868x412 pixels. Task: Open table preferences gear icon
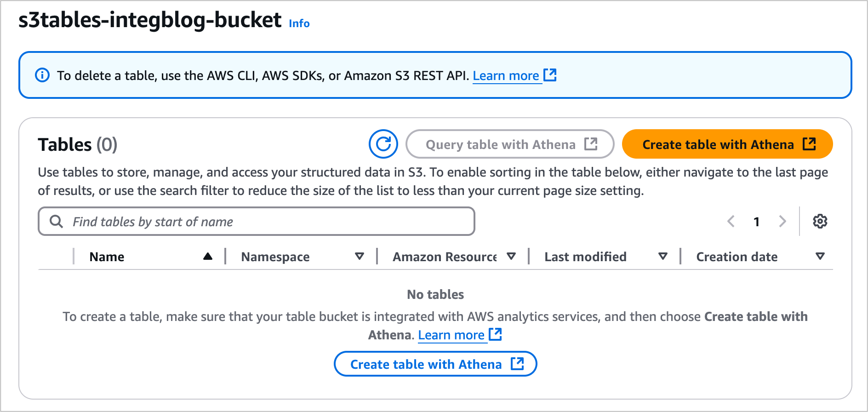pos(820,221)
